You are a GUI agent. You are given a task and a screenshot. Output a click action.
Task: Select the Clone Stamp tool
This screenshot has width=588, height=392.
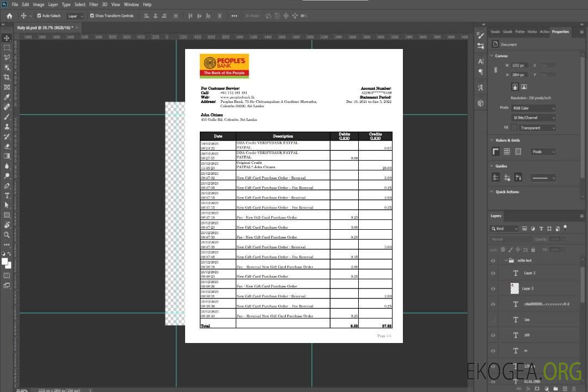click(x=7, y=127)
